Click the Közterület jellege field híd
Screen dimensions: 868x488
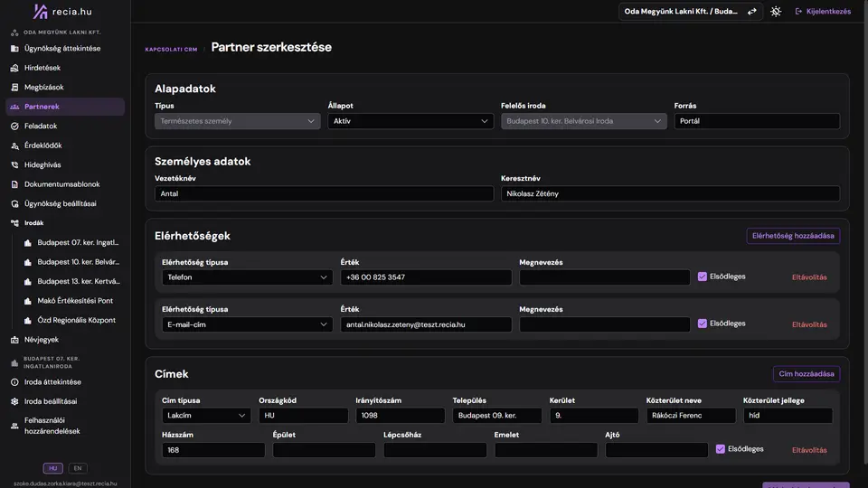click(788, 416)
